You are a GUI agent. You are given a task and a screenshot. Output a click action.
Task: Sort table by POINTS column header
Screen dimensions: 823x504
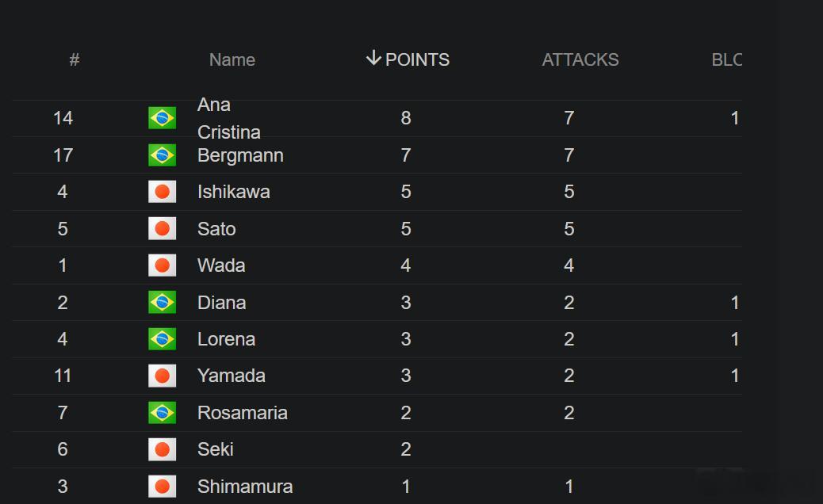pos(417,59)
